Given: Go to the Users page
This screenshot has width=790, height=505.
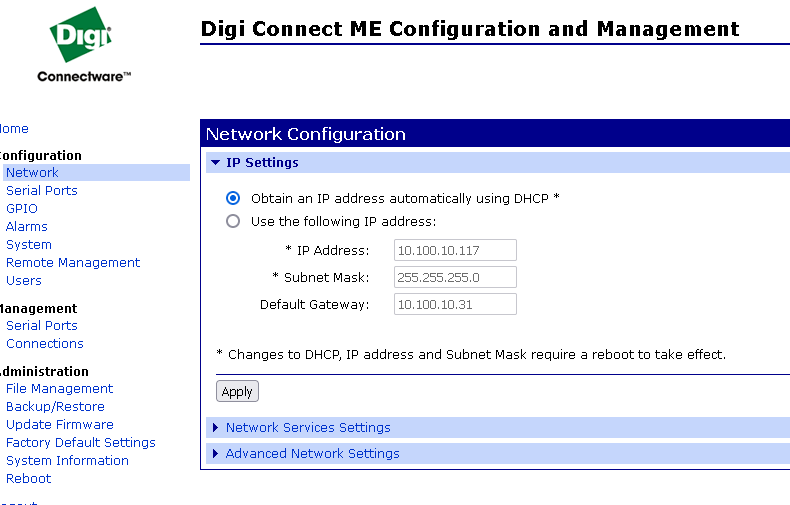Looking at the screenshot, I should click(x=24, y=280).
